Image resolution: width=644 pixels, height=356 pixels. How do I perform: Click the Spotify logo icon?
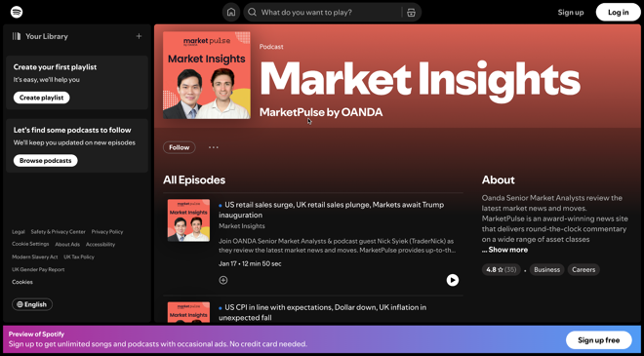[17, 12]
